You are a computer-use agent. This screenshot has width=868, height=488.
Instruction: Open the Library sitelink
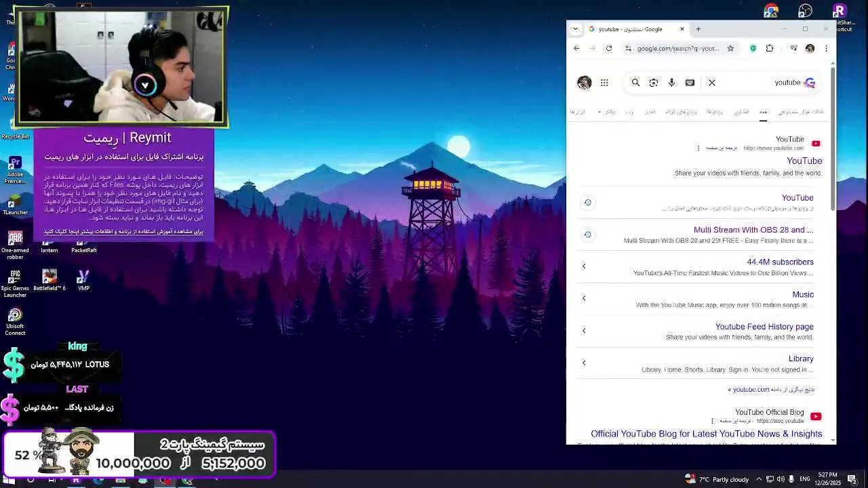tap(801, 359)
